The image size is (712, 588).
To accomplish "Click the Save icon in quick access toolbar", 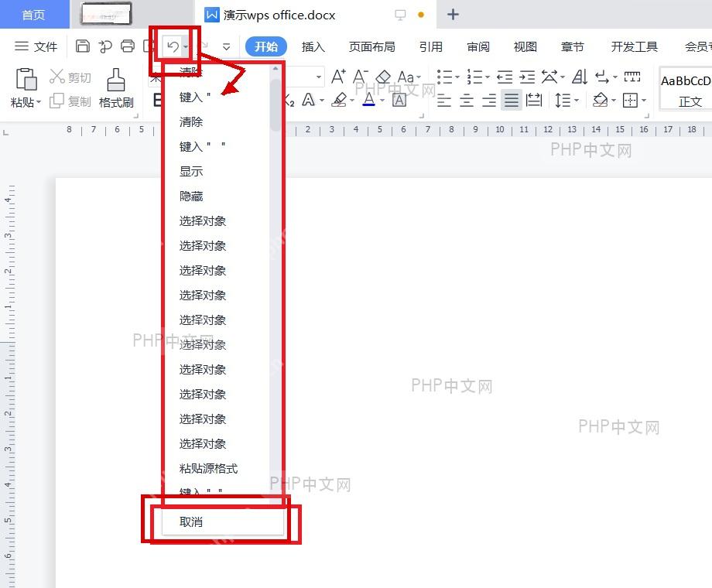I will 82,46.
